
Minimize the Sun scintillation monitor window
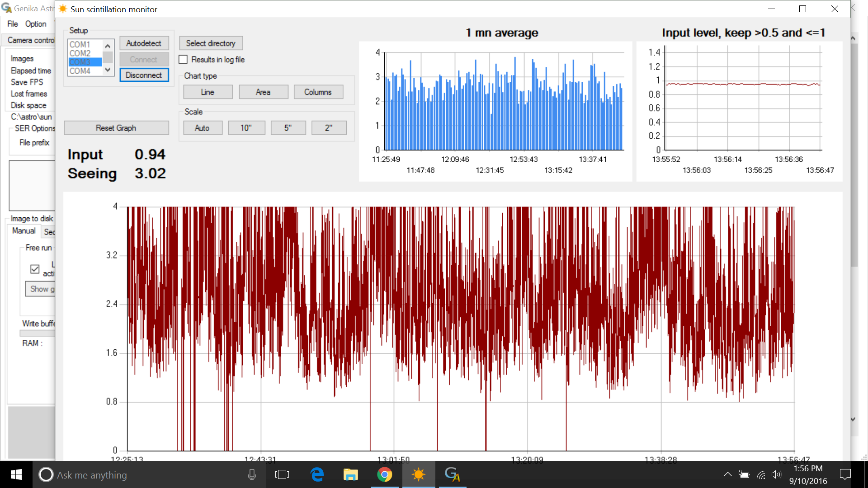[x=771, y=9]
